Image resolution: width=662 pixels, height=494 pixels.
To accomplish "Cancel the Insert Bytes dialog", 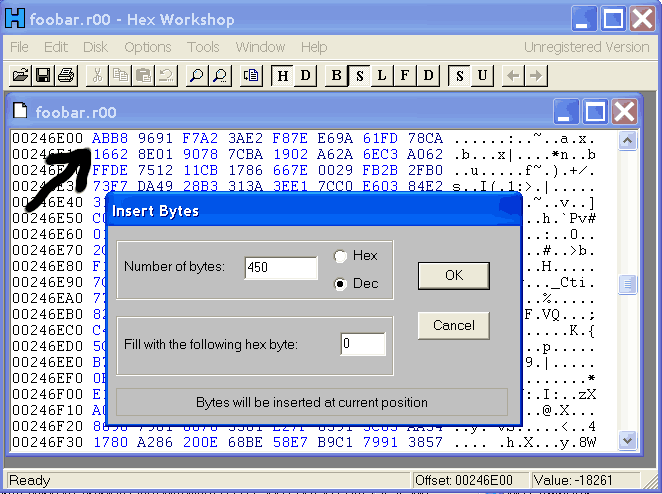I will (x=454, y=326).
